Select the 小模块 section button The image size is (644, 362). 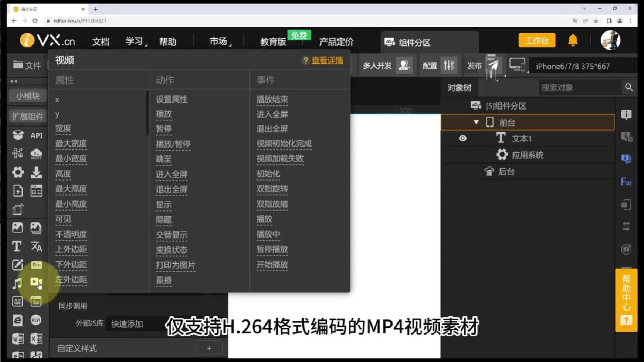(28, 96)
